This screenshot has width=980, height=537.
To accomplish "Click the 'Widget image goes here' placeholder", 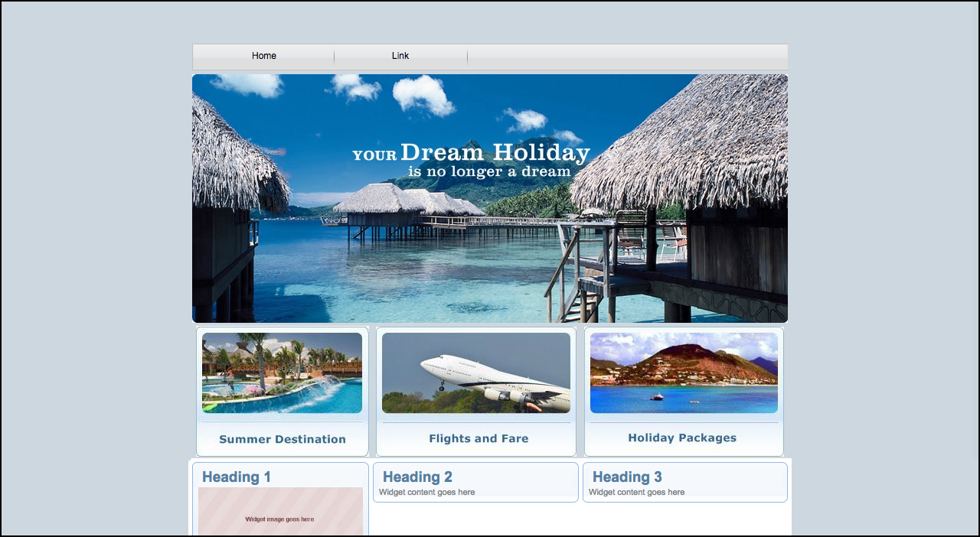I will (x=279, y=519).
